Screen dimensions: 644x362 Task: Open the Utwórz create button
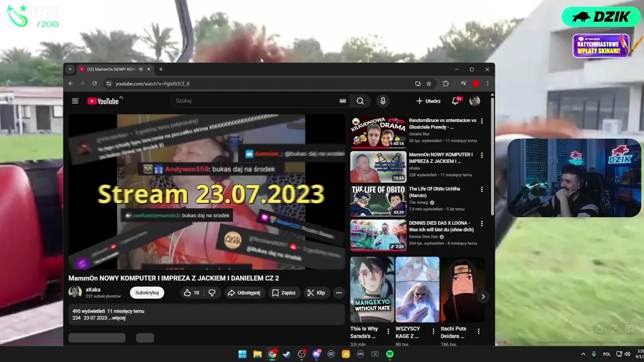pyautogui.click(x=428, y=101)
